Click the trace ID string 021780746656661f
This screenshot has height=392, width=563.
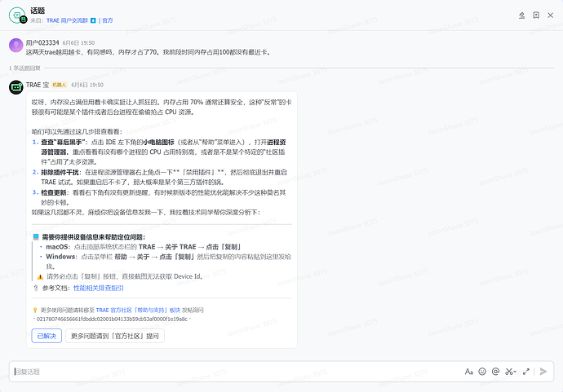pos(112,319)
